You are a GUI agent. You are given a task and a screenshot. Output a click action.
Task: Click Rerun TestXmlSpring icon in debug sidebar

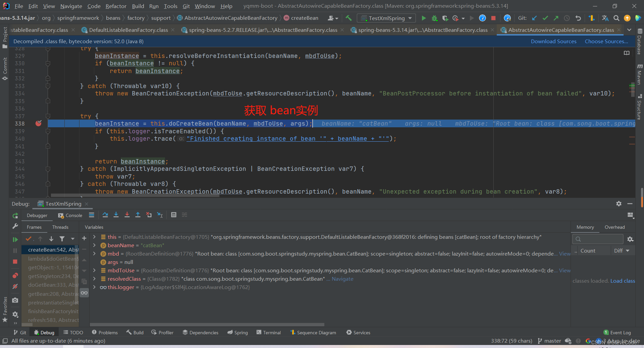15,216
